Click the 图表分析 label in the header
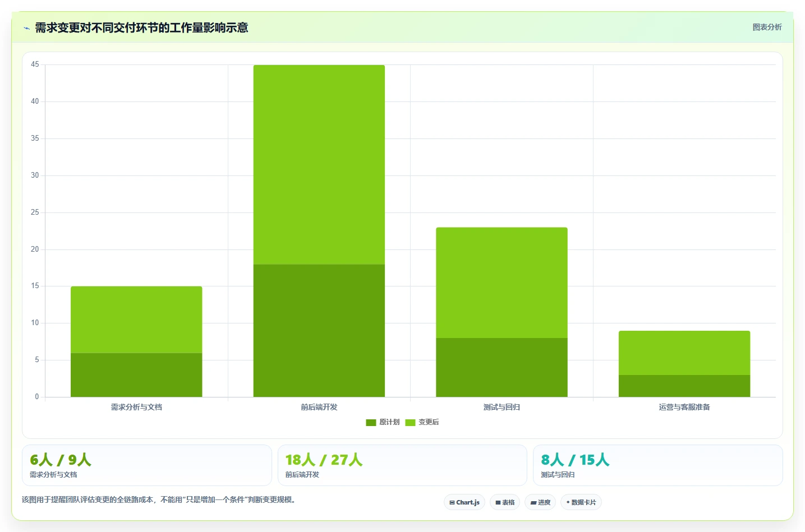The width and height of the screenshot is (805, 532). click(x=767, y=27)
